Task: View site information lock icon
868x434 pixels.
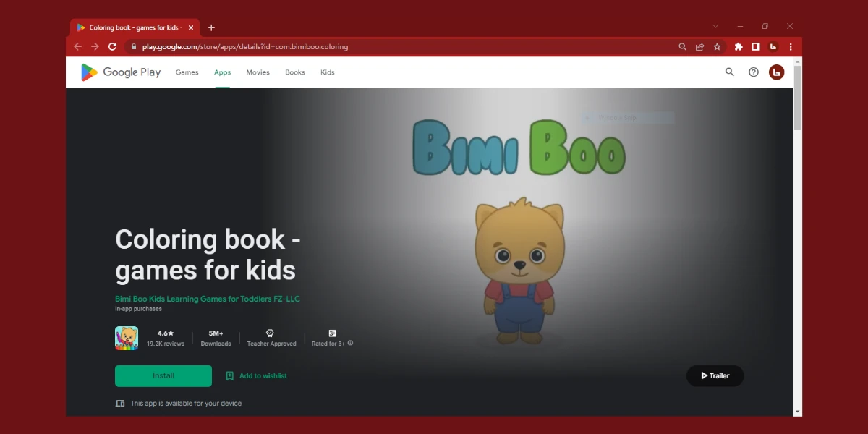Action: point(133,46)
